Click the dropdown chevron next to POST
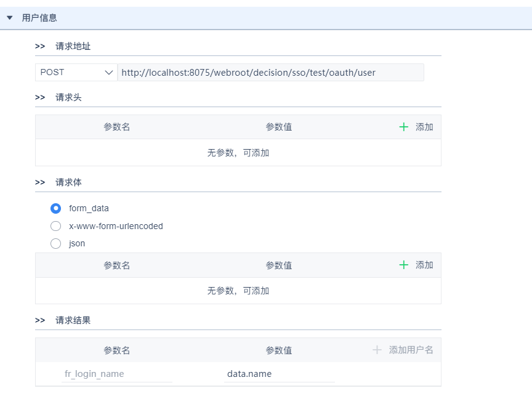The image size is (532, 396). pyautogui.click(x=109, y=73)
